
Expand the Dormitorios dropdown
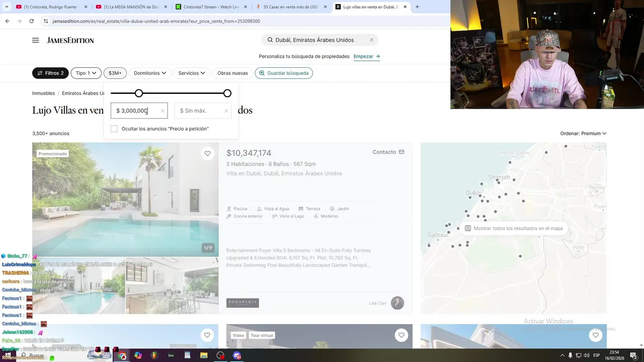tap(150, 73)
